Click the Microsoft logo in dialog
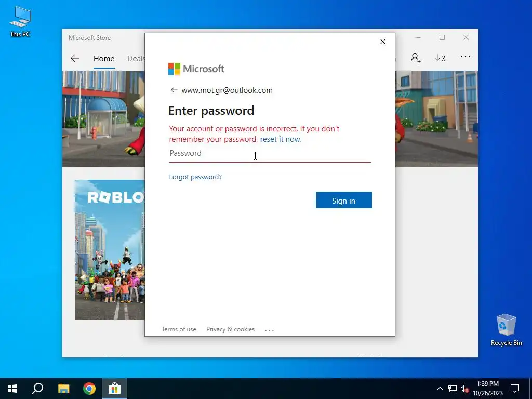The image size is (532, 399). pos(196,69)
